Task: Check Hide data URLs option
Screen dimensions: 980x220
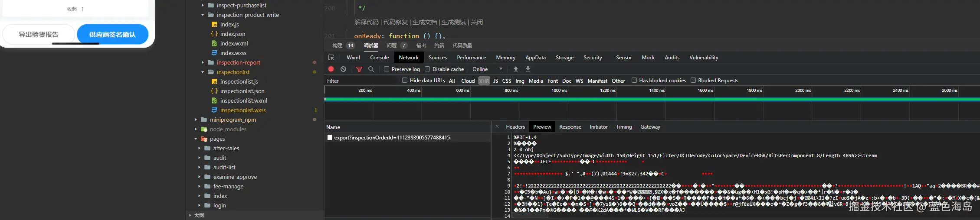Action: click(405, 80)
